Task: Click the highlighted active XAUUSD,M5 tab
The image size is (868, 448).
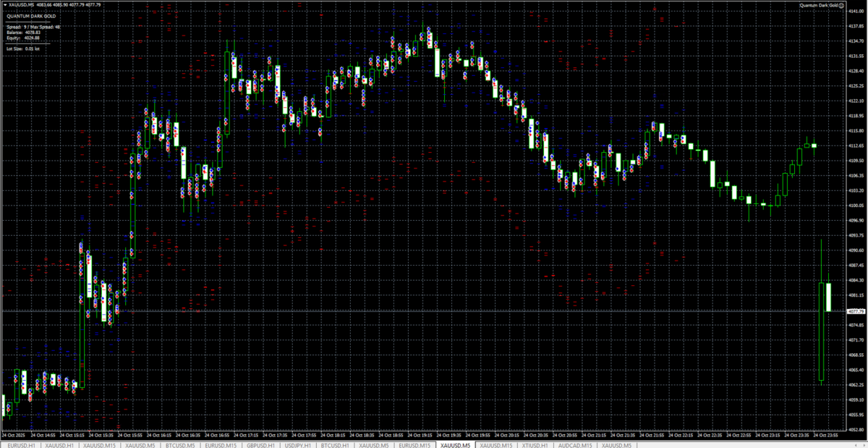Action: (455, 444)
